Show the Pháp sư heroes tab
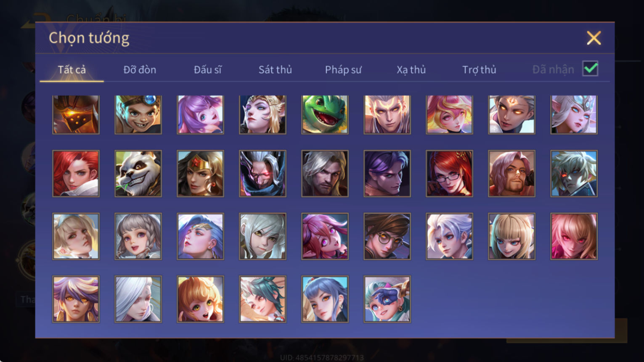 point(343,69)
